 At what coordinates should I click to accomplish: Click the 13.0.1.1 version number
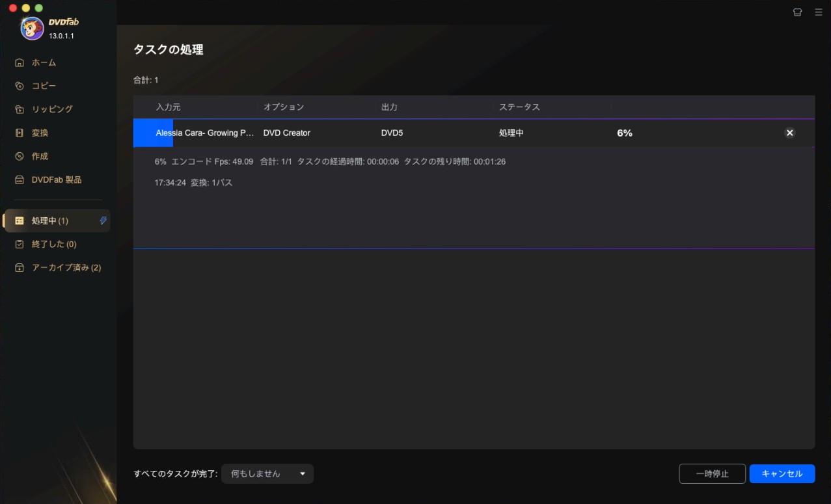pos(61,36)
